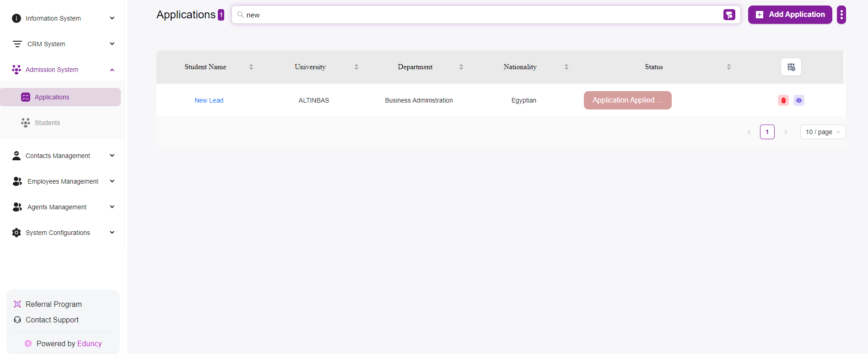Sort table by Status column
Screen dimensions: 868x354
coord(728,67)
